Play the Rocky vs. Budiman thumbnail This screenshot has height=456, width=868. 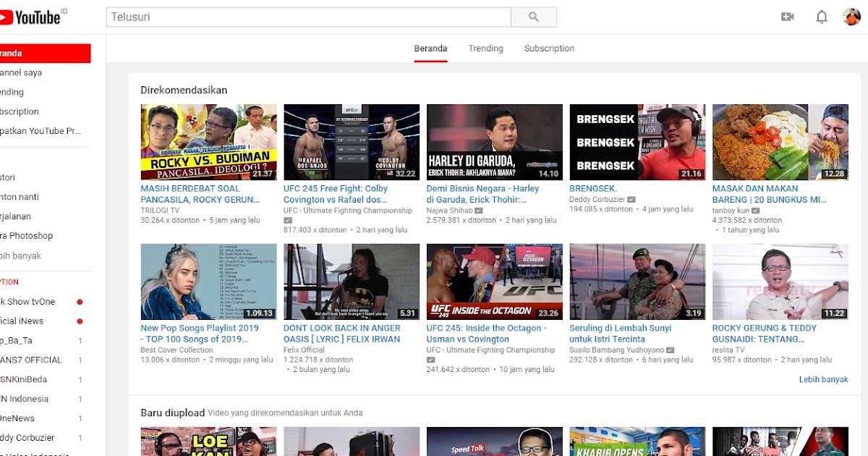click(208, 142)
